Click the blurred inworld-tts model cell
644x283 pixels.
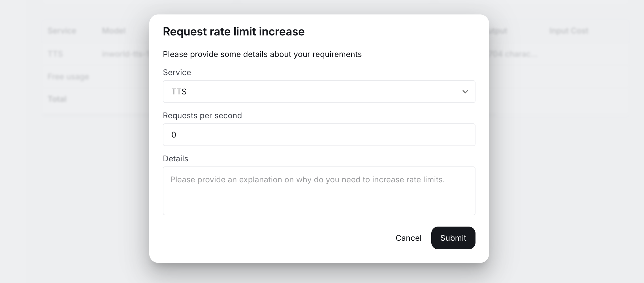pos(125,54)
